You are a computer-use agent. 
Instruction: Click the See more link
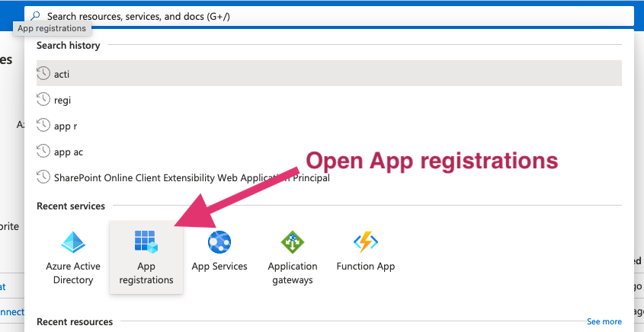tap(604, 321)
